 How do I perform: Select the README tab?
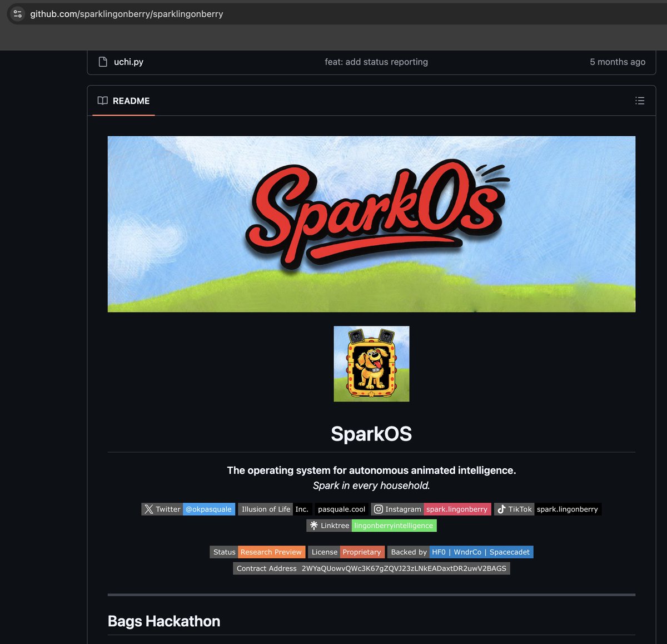coord(123,101)
